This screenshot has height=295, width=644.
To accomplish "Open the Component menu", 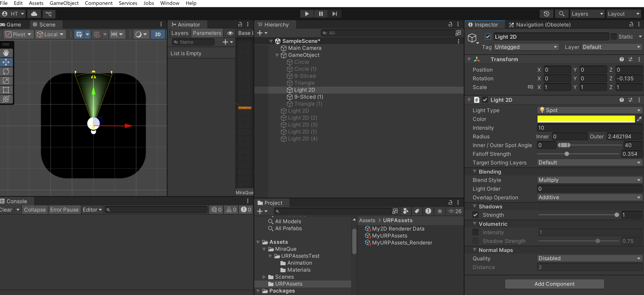I will pos(99,3).
